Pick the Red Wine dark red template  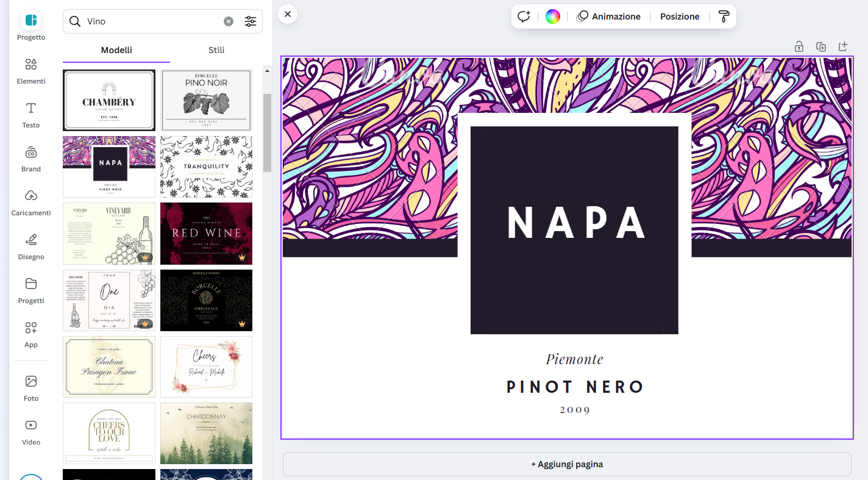(x=206, y=234)
